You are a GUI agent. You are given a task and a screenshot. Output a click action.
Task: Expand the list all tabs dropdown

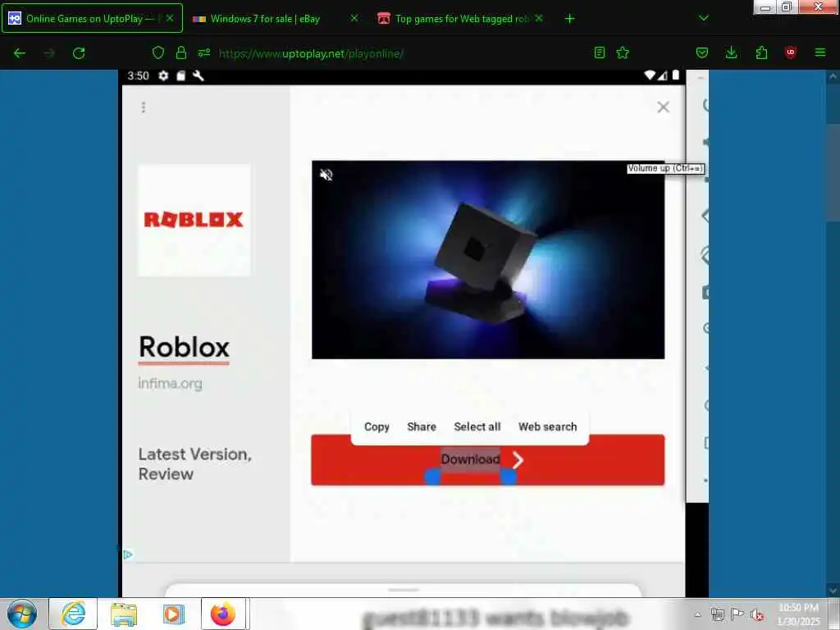tap(704, 18)
